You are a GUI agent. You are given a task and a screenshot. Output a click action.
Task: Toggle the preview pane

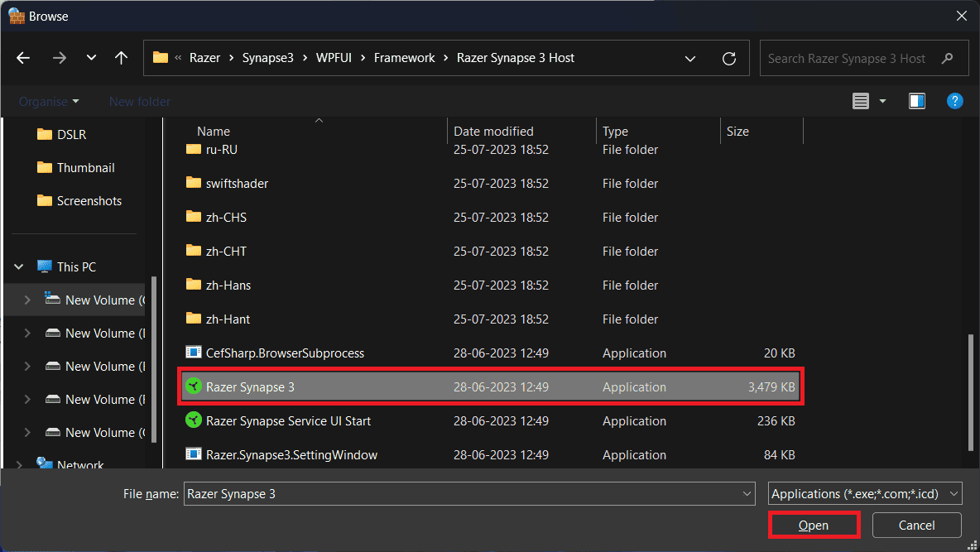coord(917,101)
